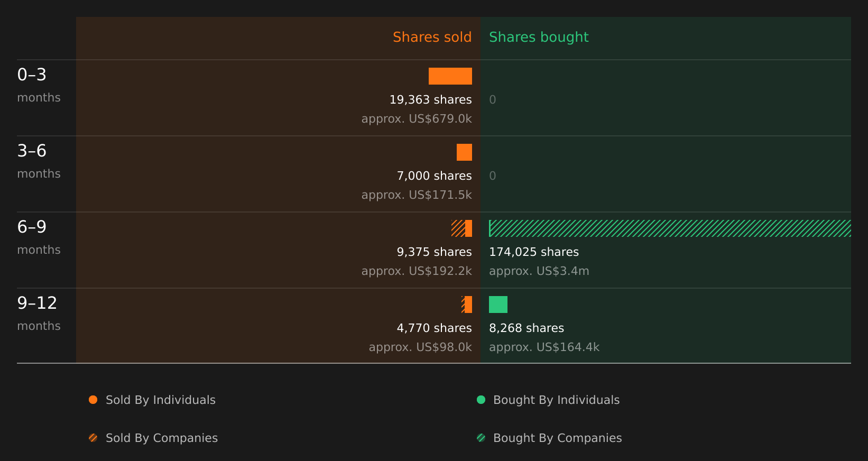Click the striped Sold By Companies legend icon
868x461 pixels.
[93, 438]
